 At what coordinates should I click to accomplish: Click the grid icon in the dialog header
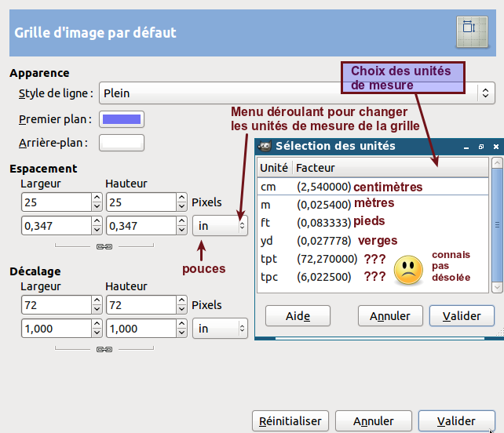[x=469, y=28]
